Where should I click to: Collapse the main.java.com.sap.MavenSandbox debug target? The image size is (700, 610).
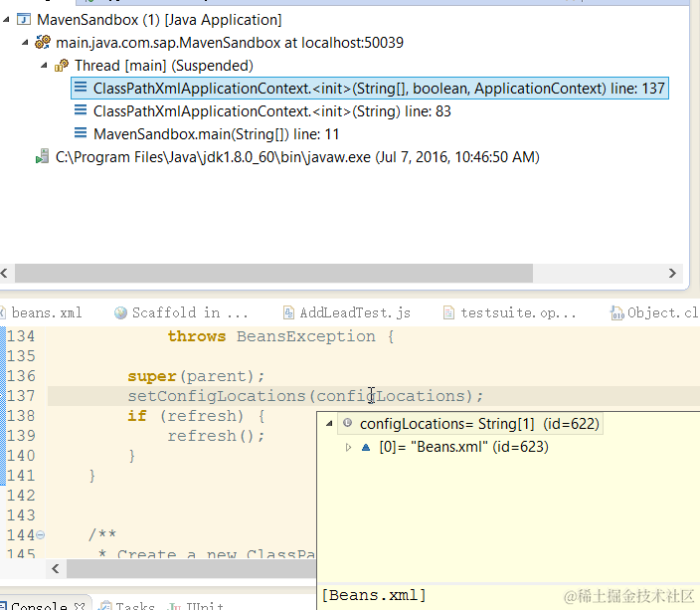(25, 43)
